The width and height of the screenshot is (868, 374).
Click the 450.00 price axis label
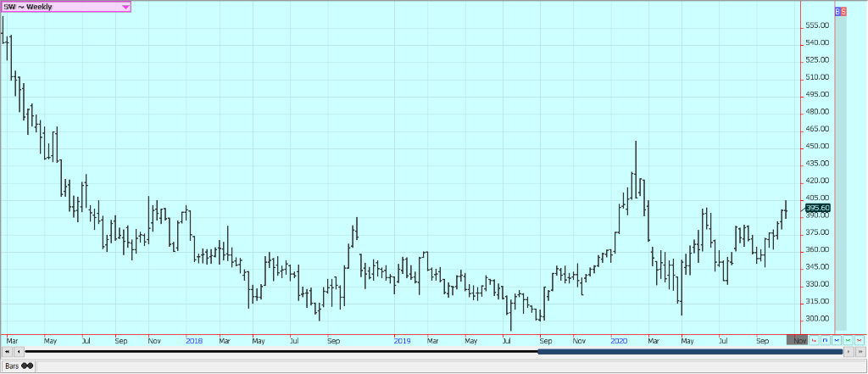click(817, 146)
